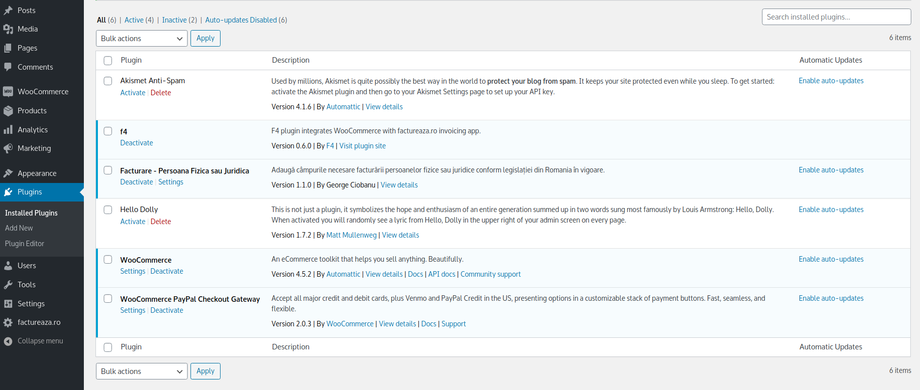Open the Plugin Editor submenu
The width and height of the screenshot is (920, 390).
pyautogui.click(x=24, y=243)
